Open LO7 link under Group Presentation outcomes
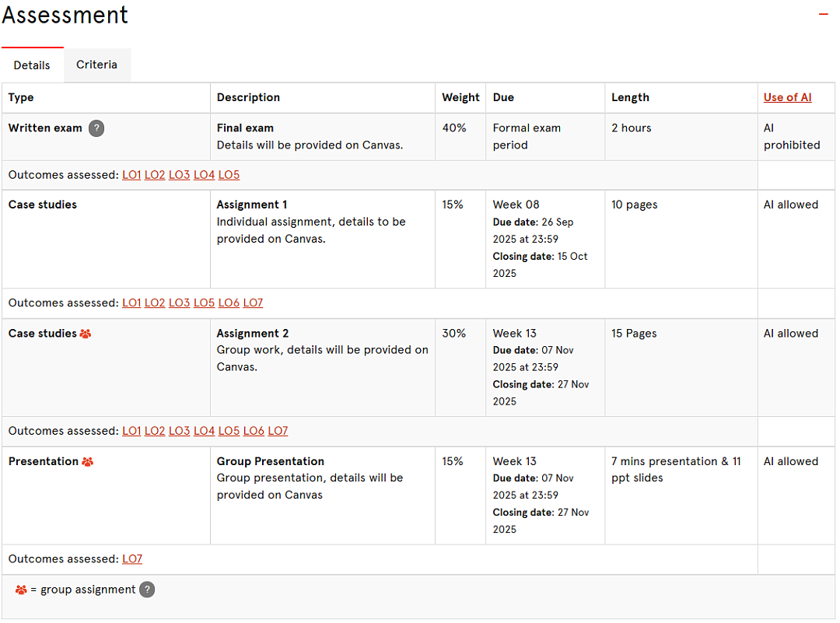This screenshot has height=623, width=840. (x=132, y=559)
